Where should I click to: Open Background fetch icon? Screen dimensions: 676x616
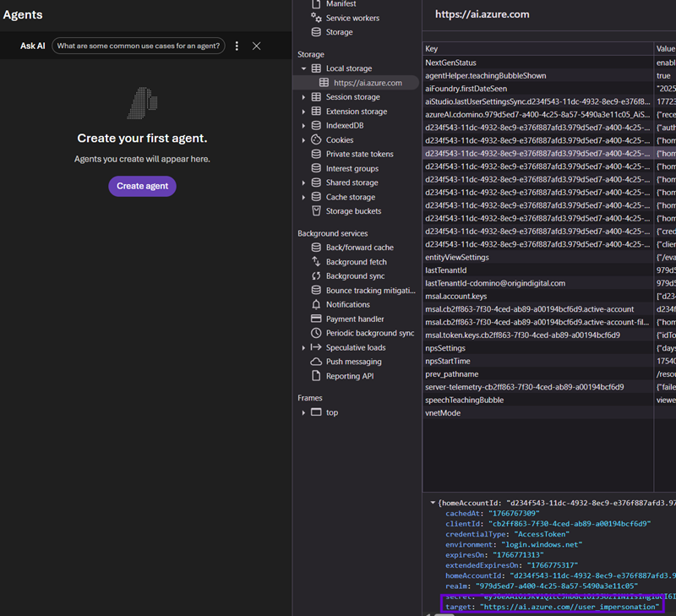point(316,262)
